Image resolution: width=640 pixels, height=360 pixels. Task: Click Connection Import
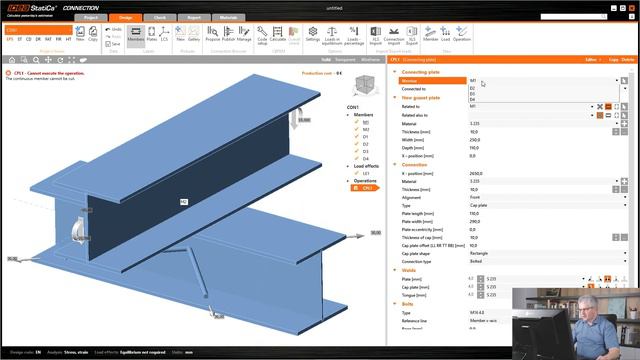click(x=394, y=36)
